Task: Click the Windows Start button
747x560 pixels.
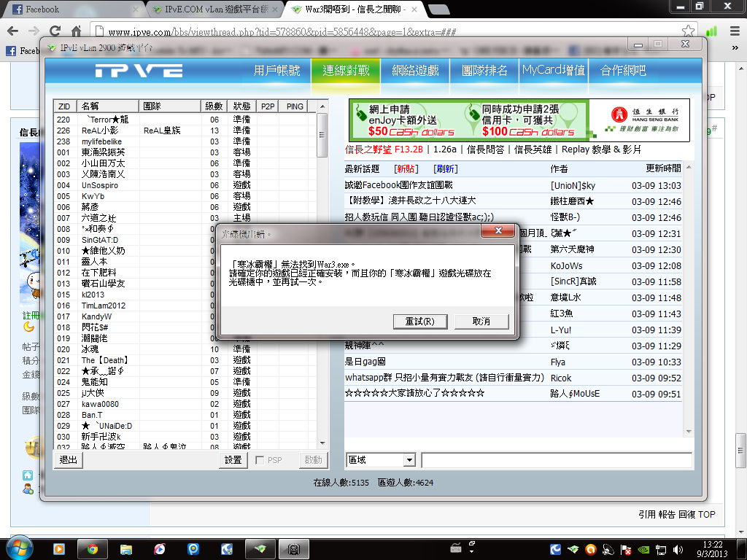Action: 18,548
